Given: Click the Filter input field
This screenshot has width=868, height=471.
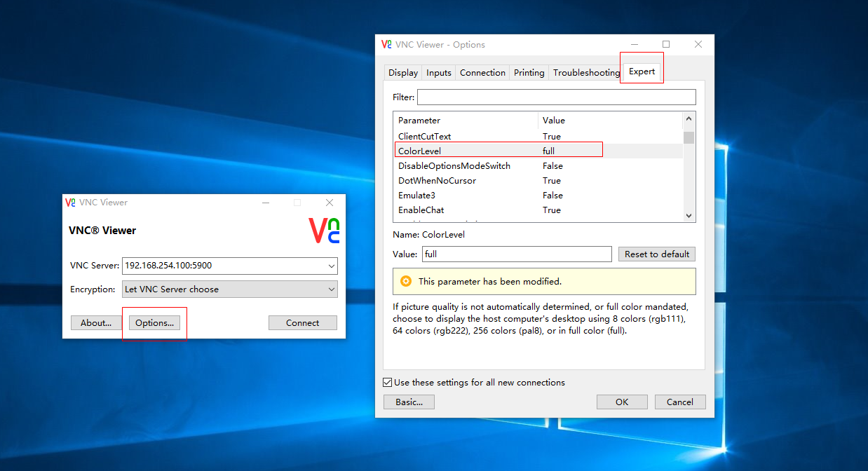Looking at the screenshot, I should click(x=557, y=97).
